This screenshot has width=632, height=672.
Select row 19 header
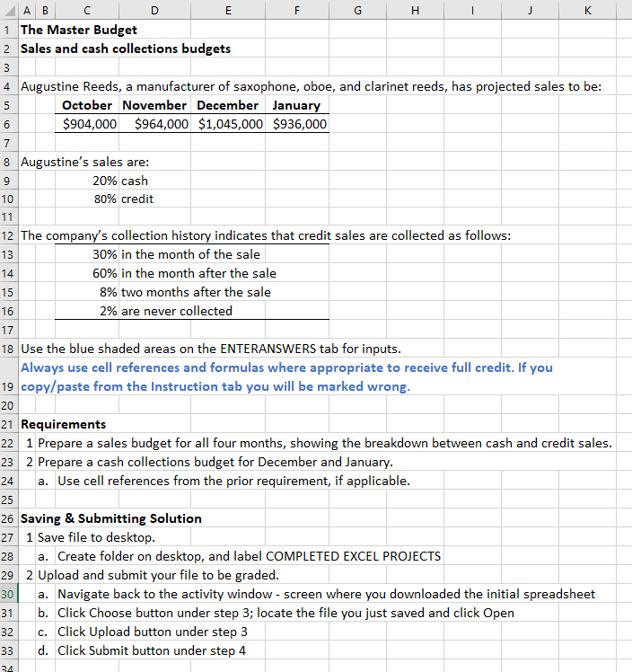point(9,376)
